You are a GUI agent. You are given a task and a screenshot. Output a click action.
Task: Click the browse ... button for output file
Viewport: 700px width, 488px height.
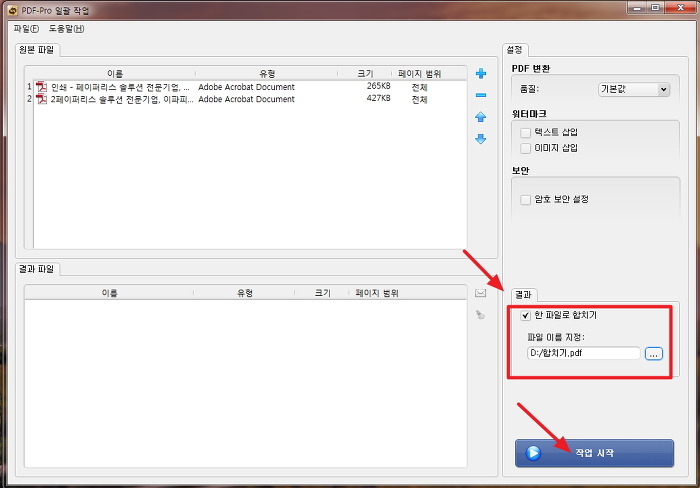pos(654,354)
